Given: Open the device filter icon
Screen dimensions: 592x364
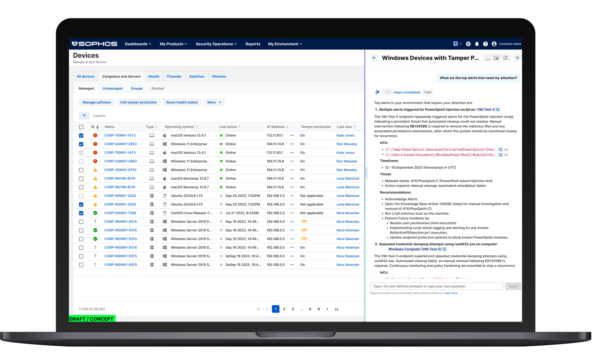Looking at the screenshot, I should tap(84, 116).
